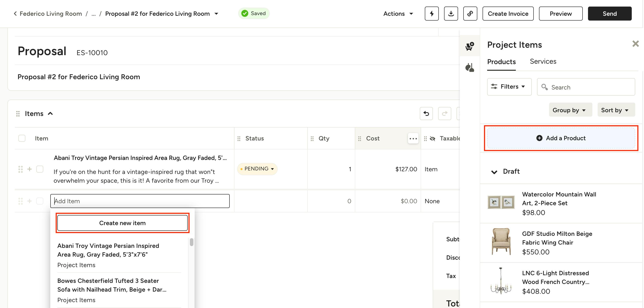Click Create Invoice button
Screen dimensions: 644x308
coord(508,14)
